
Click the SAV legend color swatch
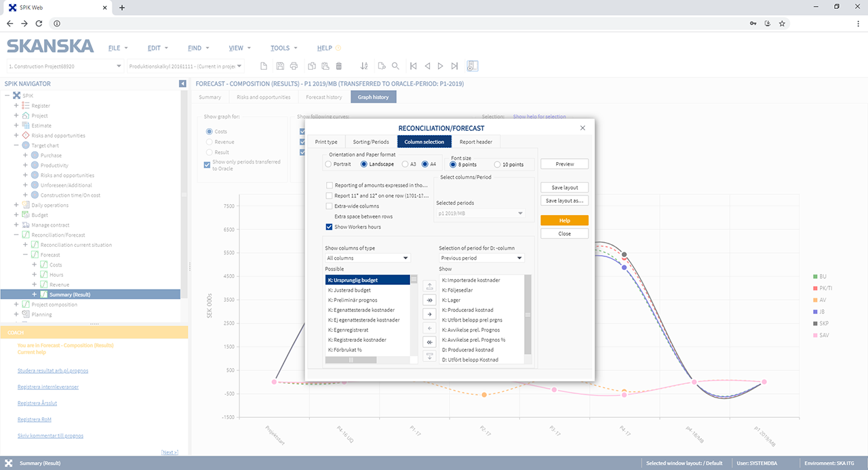coord(815,335)
